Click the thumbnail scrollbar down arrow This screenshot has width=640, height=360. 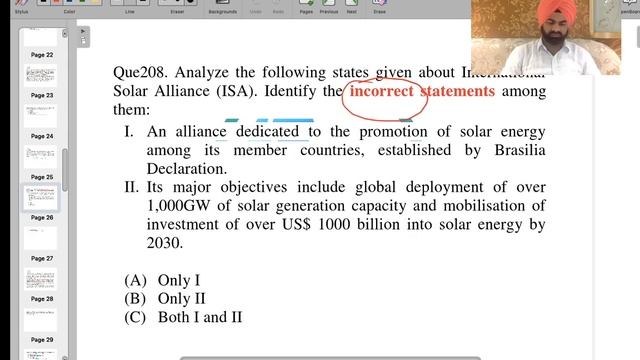pos(64,358)
